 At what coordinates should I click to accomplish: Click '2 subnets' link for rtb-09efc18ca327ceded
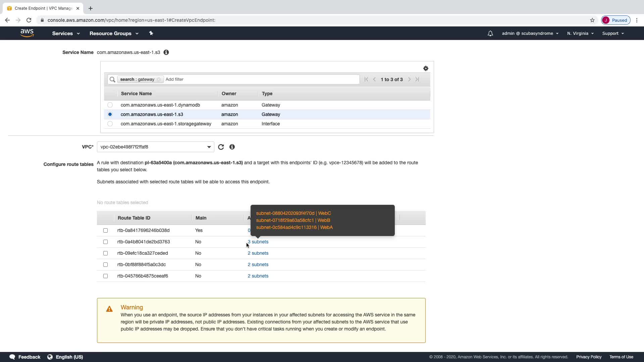[x=258, y=253]
